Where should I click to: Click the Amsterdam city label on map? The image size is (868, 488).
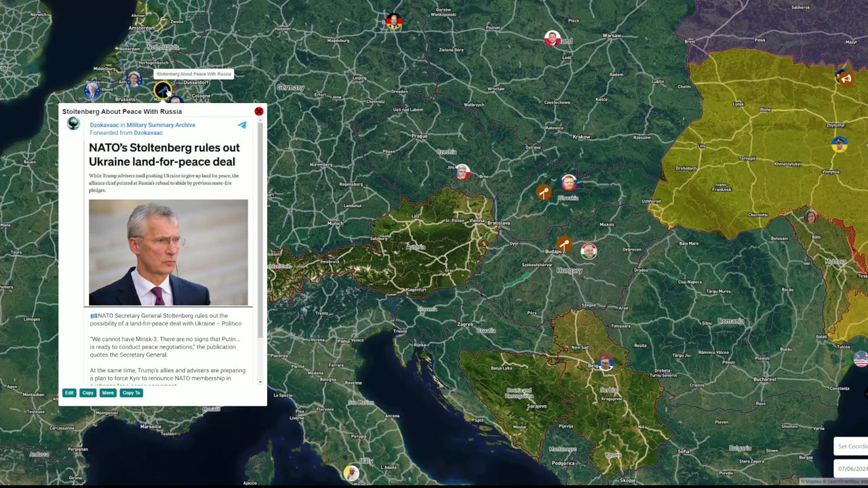pyautogui.click(x=142, y=28)
